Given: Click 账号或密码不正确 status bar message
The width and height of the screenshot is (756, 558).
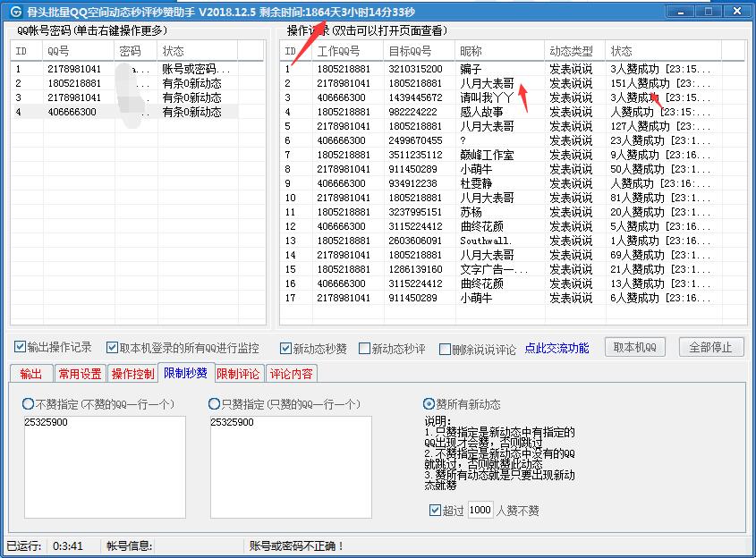Looking at the screenshot, I should tap(296, 546).
